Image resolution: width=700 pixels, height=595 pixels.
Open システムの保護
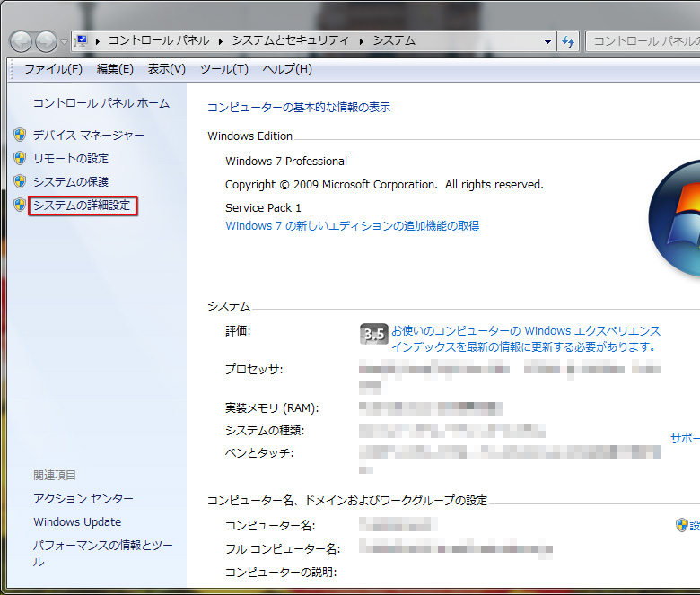71,181
